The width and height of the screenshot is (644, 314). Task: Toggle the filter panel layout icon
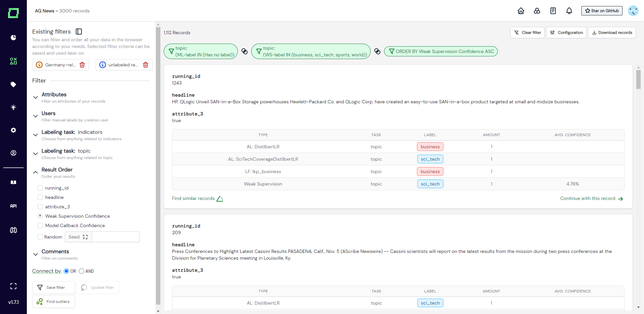tap(79, 32)
